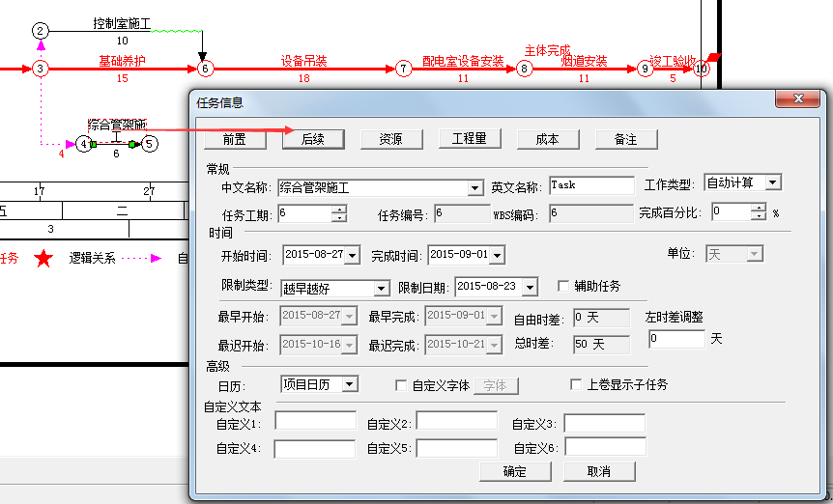The image size is (833, 504).
Task: Click node 2 above the critical path
Action: (40, 31)
